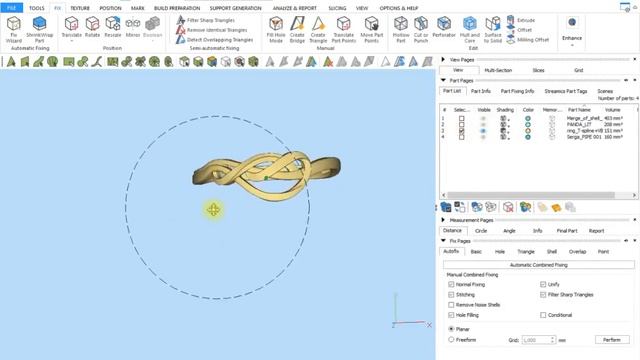
Task: Select the Extrude tool
Action: pyautogui.click(x=521, y=20)
